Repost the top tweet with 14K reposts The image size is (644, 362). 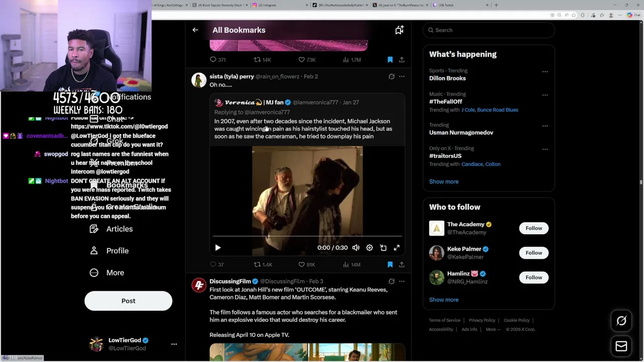pos(263,60)
